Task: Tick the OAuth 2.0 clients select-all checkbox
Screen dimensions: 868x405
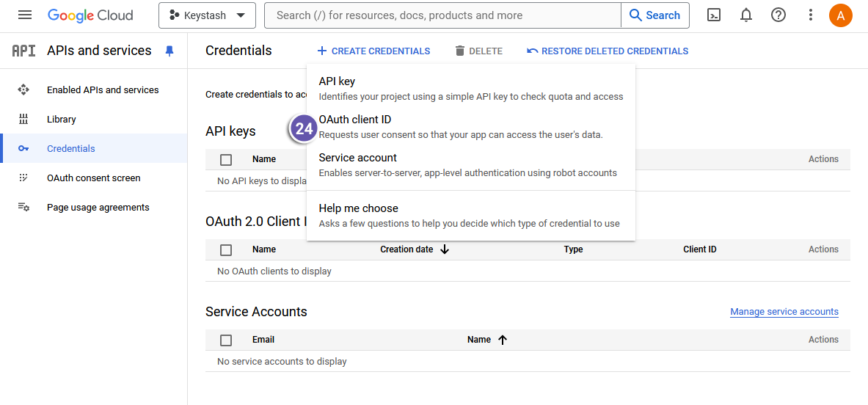Action: pos(226,250)
